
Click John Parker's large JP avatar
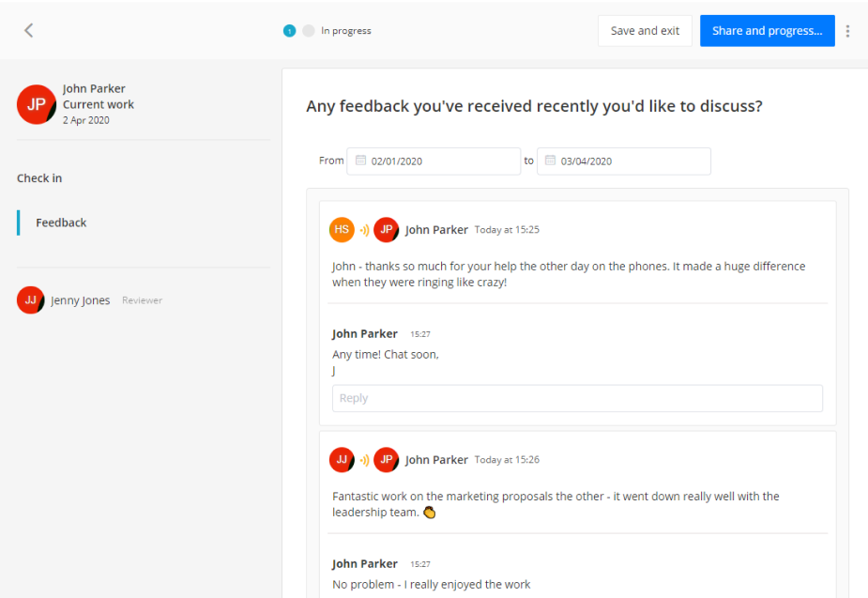(37, 104)
